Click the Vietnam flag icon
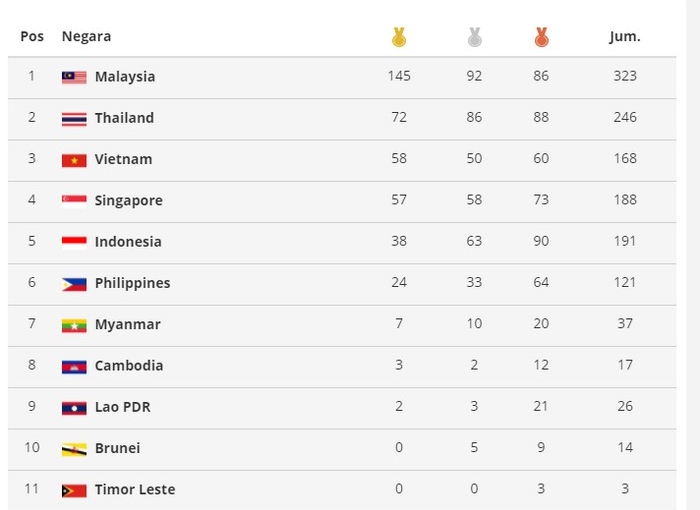 (x=74, y=160)
